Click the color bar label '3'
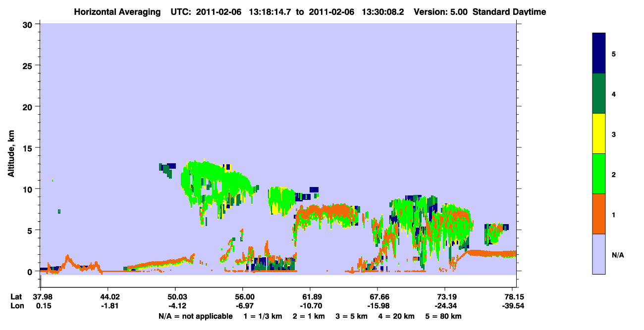This screenshot has width=644, height=330. click(613, 134)
